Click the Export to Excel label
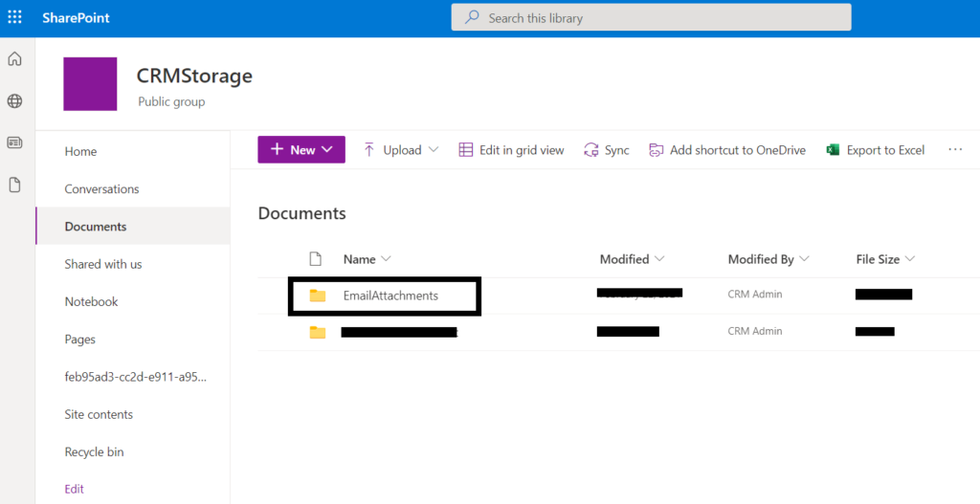Screen dimensions: 980x504 885,150
